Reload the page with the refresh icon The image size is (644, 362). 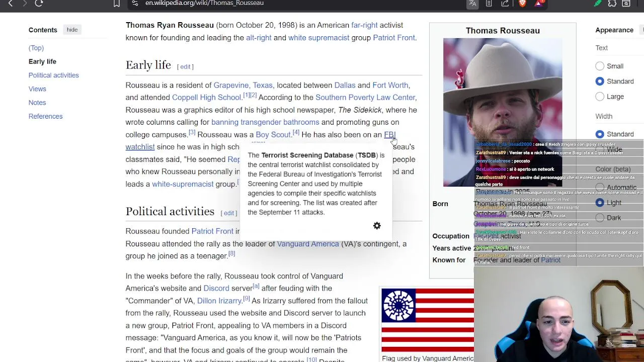tap(39, 3)
